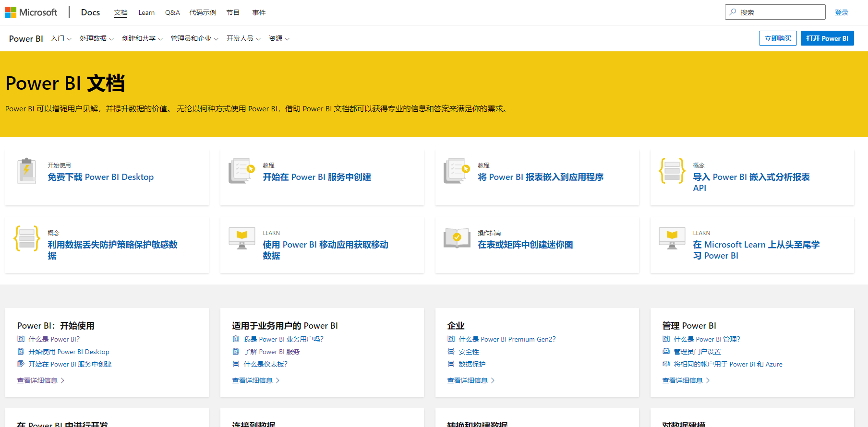
Task: Expand the 开发人员 dropdown menu
Action: coord(243,39)
